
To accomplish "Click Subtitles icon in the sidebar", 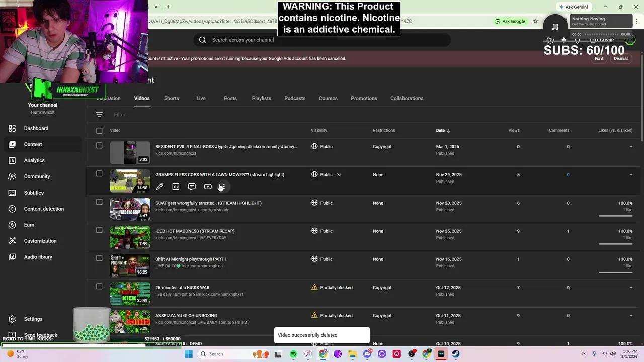I will [12, 193].
